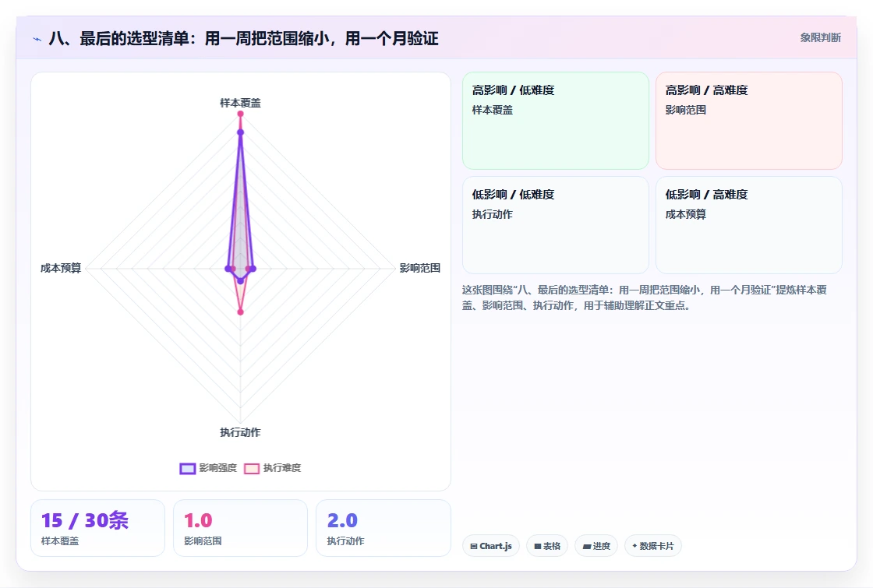Open the 高影响 / 低难度 quadrant card
Screen dimensions: 873x588
tap(556, 121)
